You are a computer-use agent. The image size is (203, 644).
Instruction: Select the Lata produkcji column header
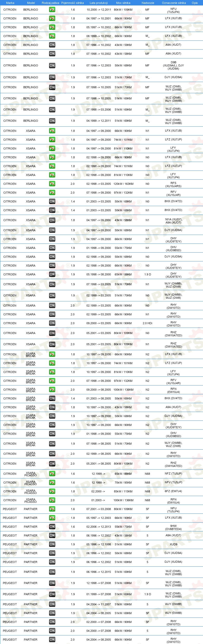(99, 3)
